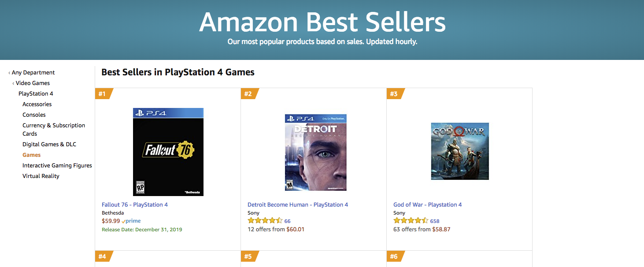Click the #1 rank badge

point(104,94)
